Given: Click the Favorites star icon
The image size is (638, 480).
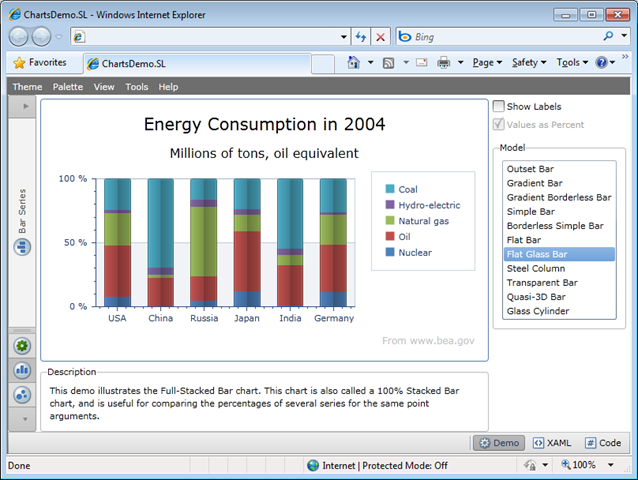Looking at the screenshot, I should [x=19, y=63].
